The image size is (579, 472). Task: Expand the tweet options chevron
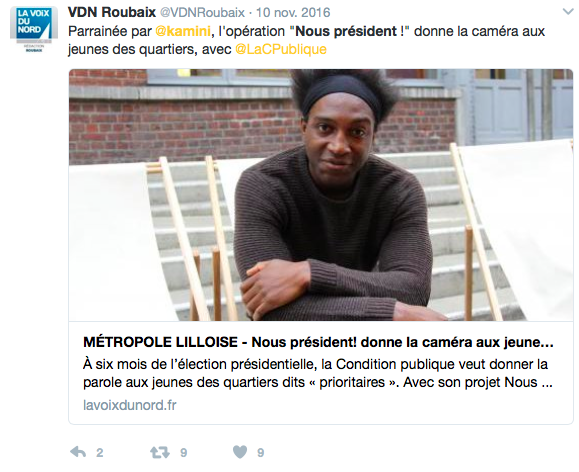(x=568, y=12)
